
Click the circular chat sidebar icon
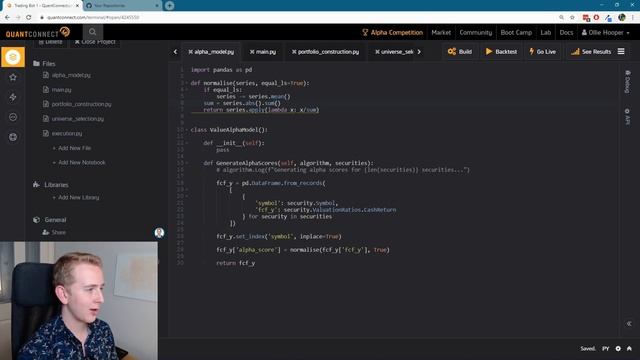tap(13, 117)
